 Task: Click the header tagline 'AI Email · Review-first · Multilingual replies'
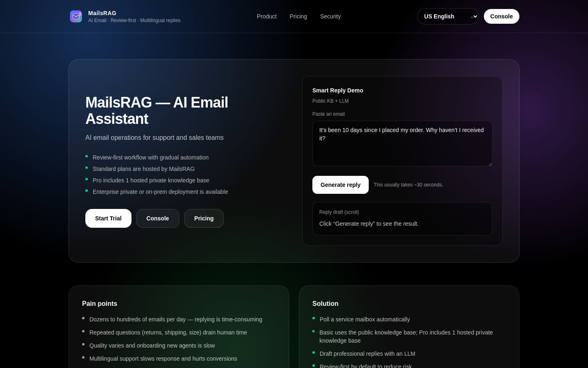pyautogui.click(x=134, y=20)
